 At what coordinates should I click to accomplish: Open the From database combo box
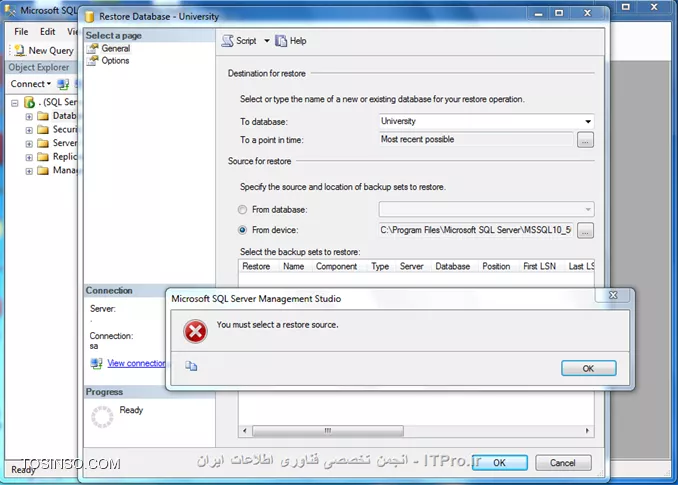[x=486, y=209]
